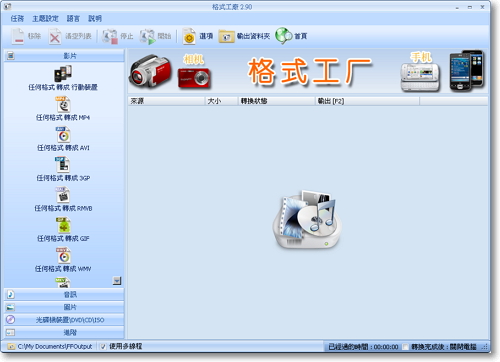The width and height of the screenshot is (500, 362).
Task: Click the application icon in title bar
Action: (x=7, y=6)
